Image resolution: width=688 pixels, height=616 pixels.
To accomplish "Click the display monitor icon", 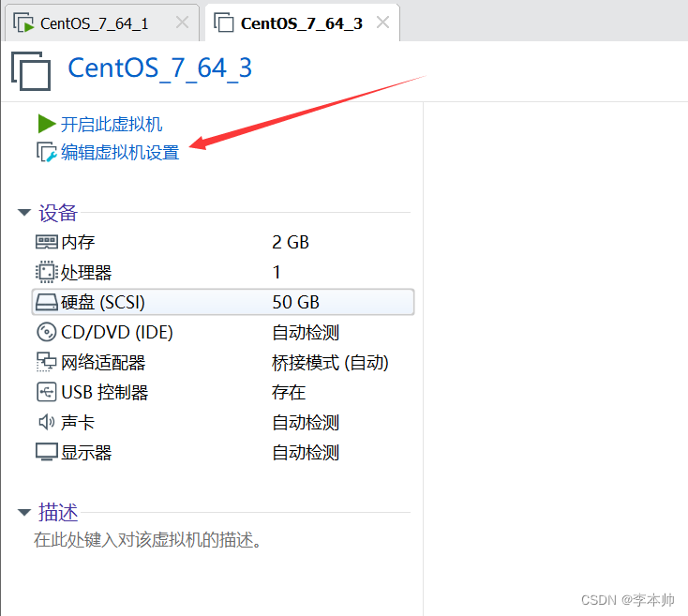I will (x=47, y=452).
